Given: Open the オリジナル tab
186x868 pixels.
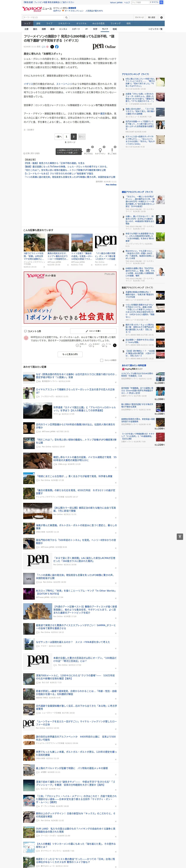Looking at the screenshot, I should point(81,24).
